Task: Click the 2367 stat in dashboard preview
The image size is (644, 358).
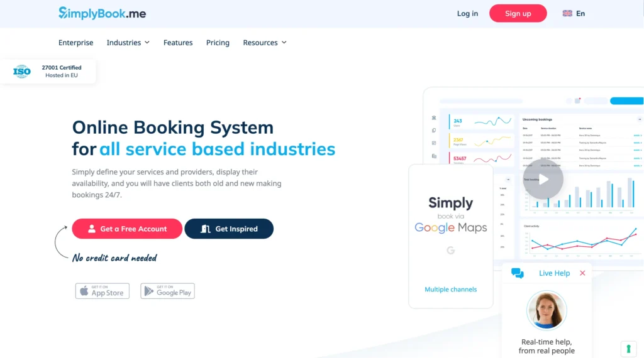Action: pyautogui.click(x=458, y=140)
